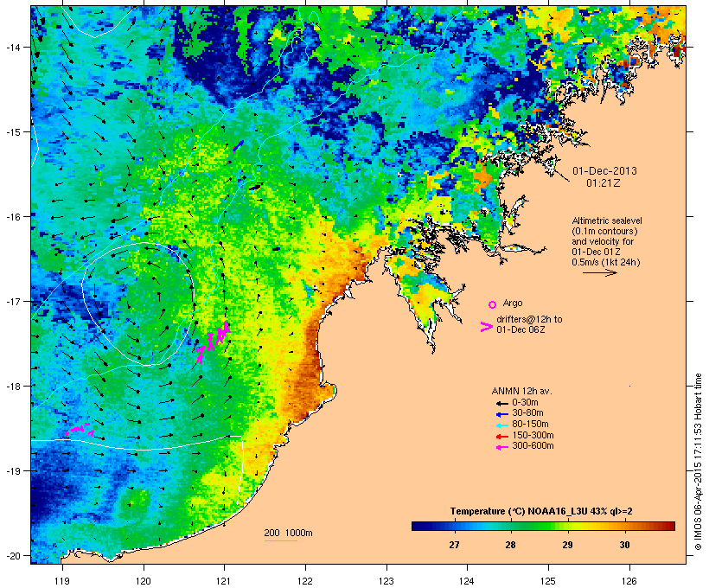Click the -14 latitude axis label
Screen dimensions: 709x588
[12, 47]
